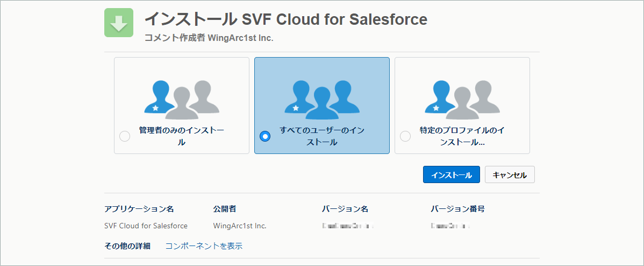The width and height of the screenshot is (644, 266).
Task: Click the blurred version number value
Action: coord(450,226)
